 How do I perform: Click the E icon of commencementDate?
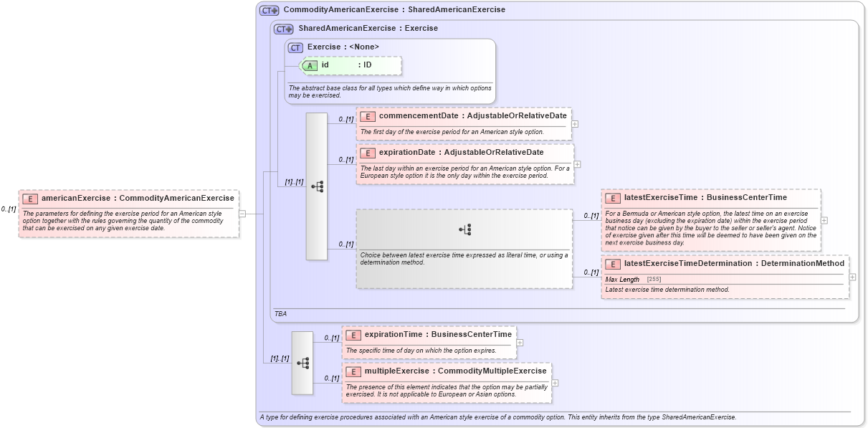(x=368, y=116)
